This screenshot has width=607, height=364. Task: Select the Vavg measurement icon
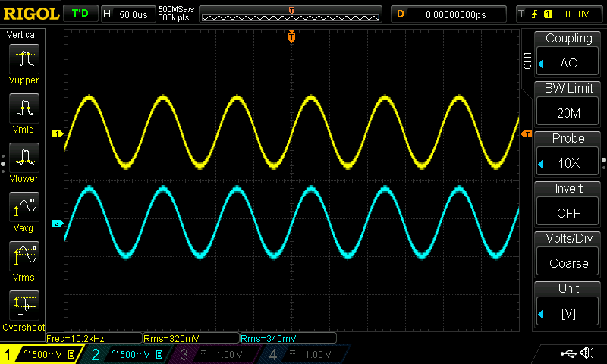click(23, 207)
